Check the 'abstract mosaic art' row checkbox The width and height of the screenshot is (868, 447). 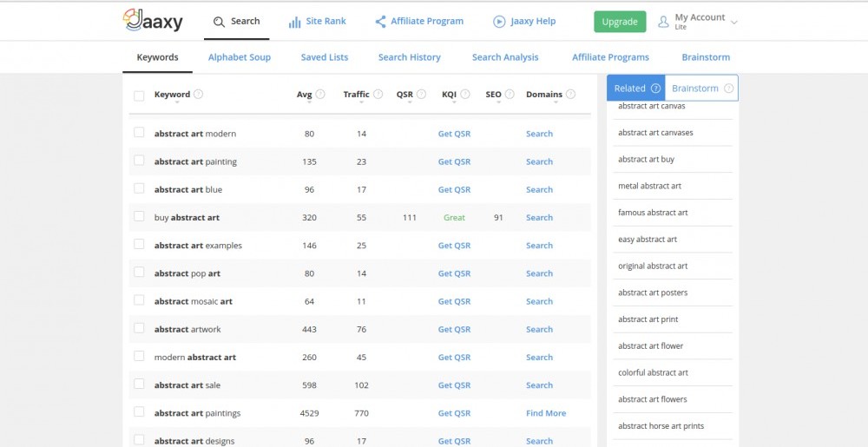point(139,299)
